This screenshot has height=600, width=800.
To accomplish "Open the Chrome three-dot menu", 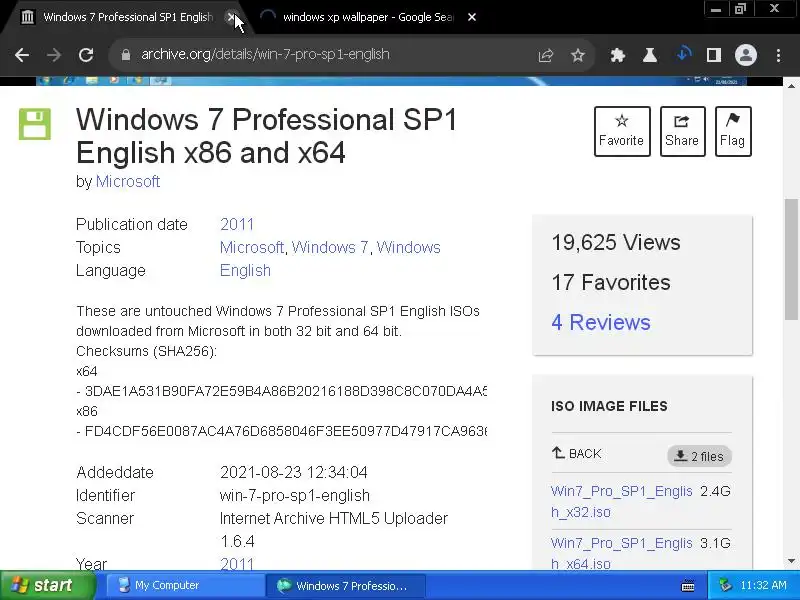I will [x=778, y=55].
